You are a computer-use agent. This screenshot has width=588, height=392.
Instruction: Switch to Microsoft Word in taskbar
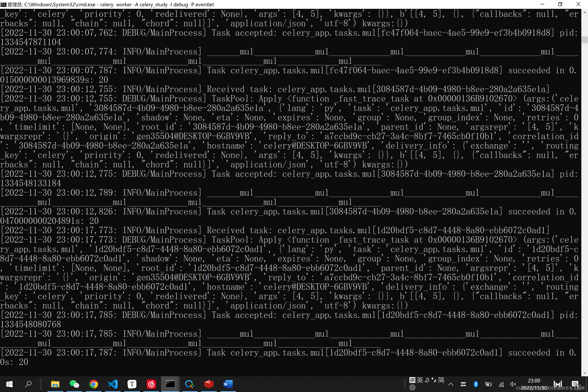(x=228, y=384)
